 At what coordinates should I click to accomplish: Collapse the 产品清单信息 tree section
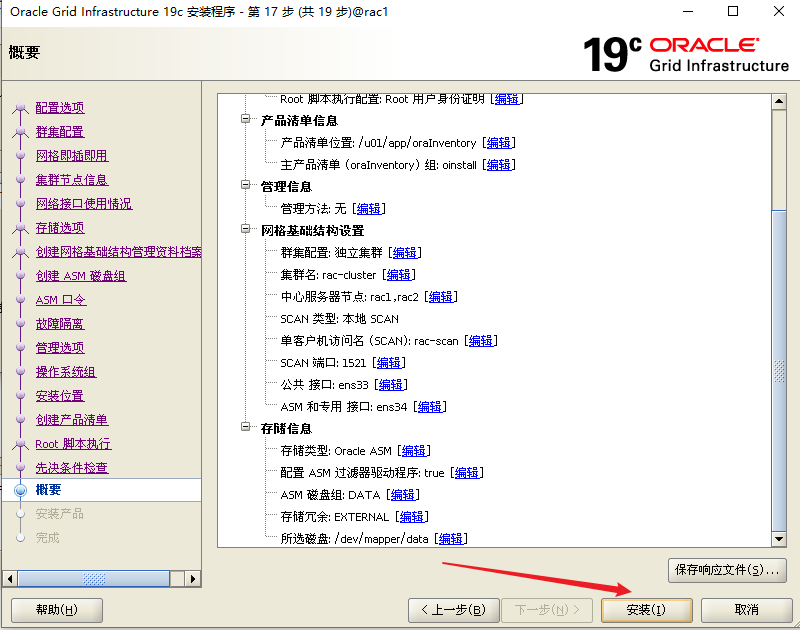pos(246,120)
